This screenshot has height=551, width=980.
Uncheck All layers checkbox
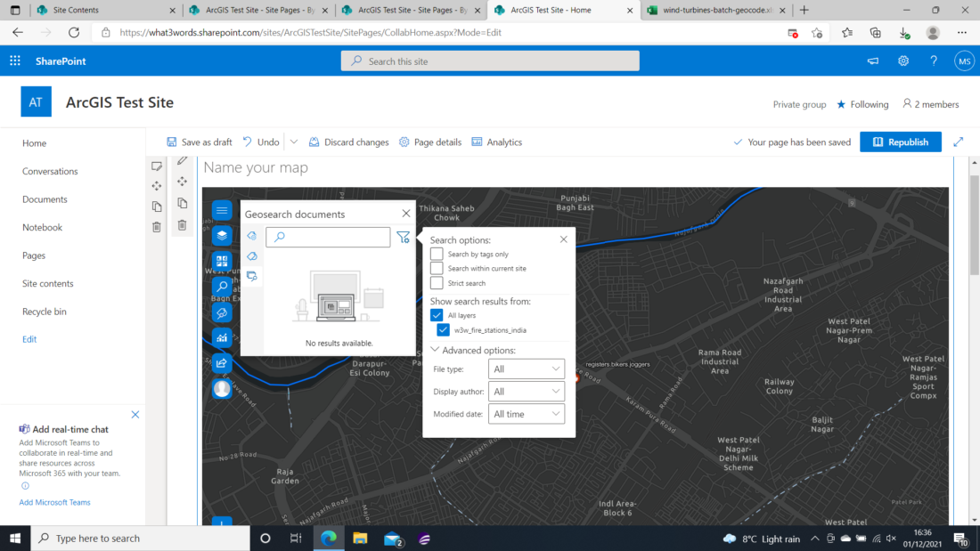tap(437, 315)
